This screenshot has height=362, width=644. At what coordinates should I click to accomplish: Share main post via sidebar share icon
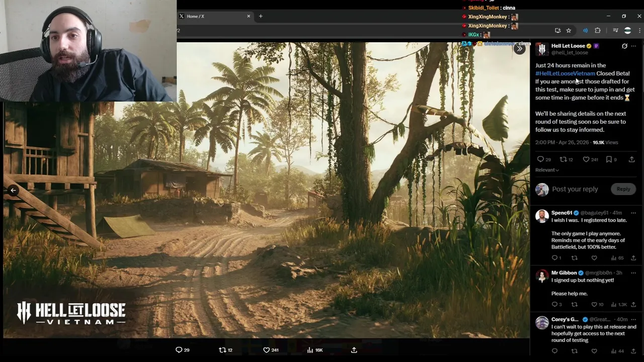(631, 159)
